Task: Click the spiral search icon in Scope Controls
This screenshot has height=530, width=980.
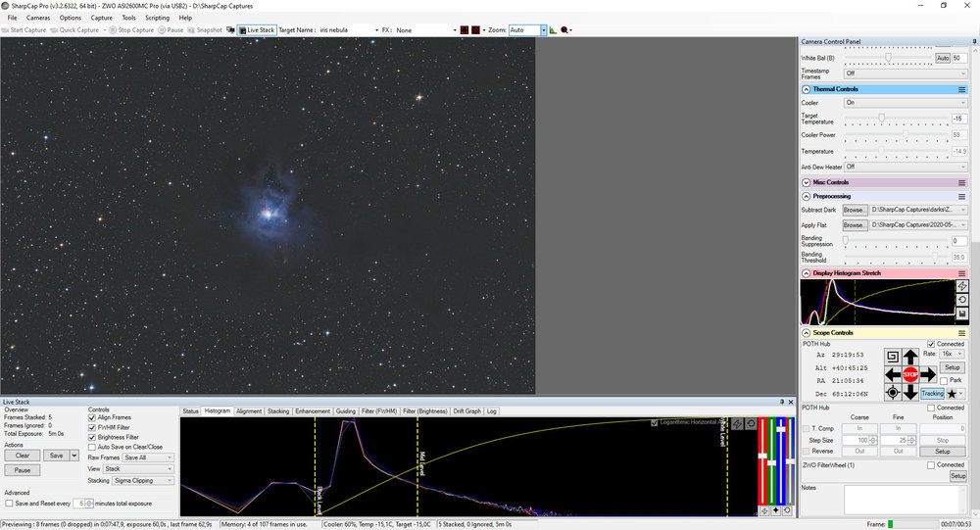Action: point(892,357)
